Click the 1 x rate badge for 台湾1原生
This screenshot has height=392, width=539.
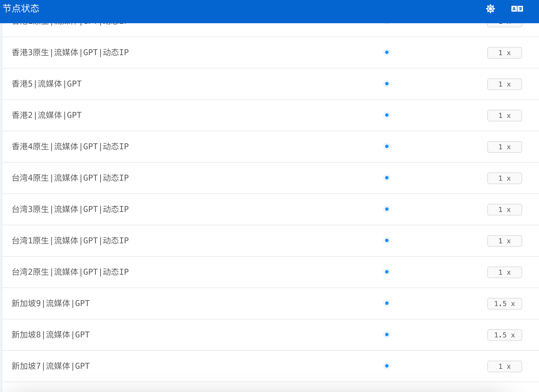tap(505, 241)
